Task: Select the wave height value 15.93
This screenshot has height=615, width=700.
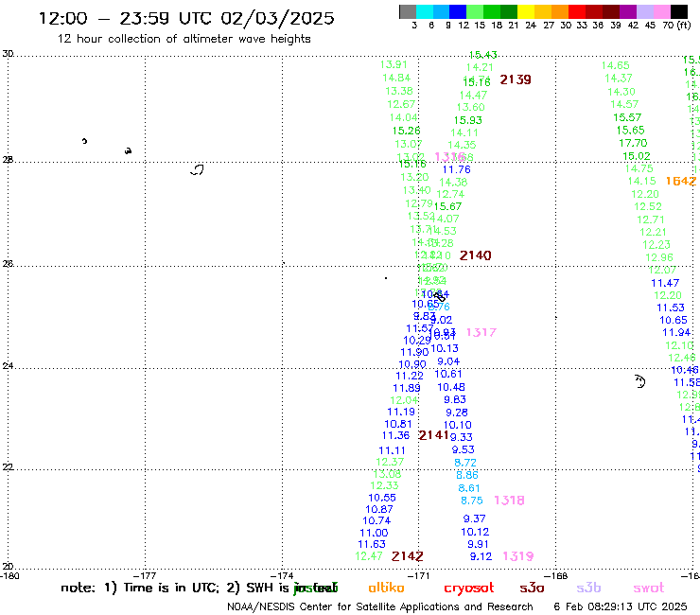Action: point(468,120)
